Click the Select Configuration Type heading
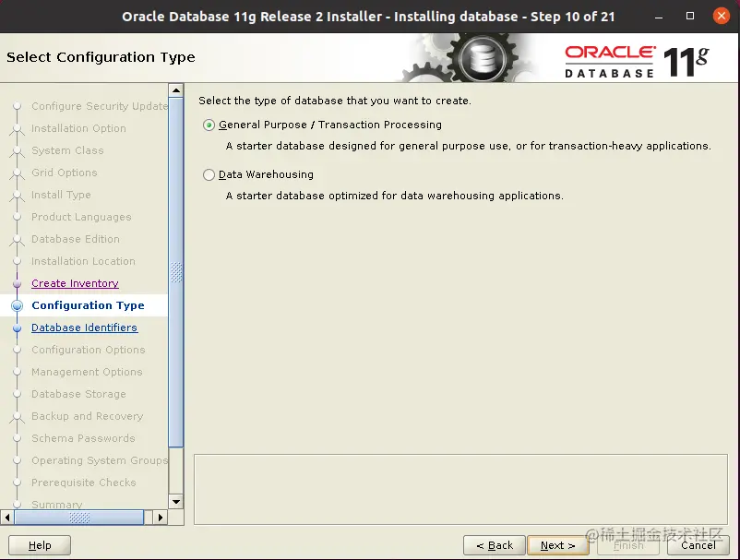Viewport: 740px width, 560px height. coord(101,57)
